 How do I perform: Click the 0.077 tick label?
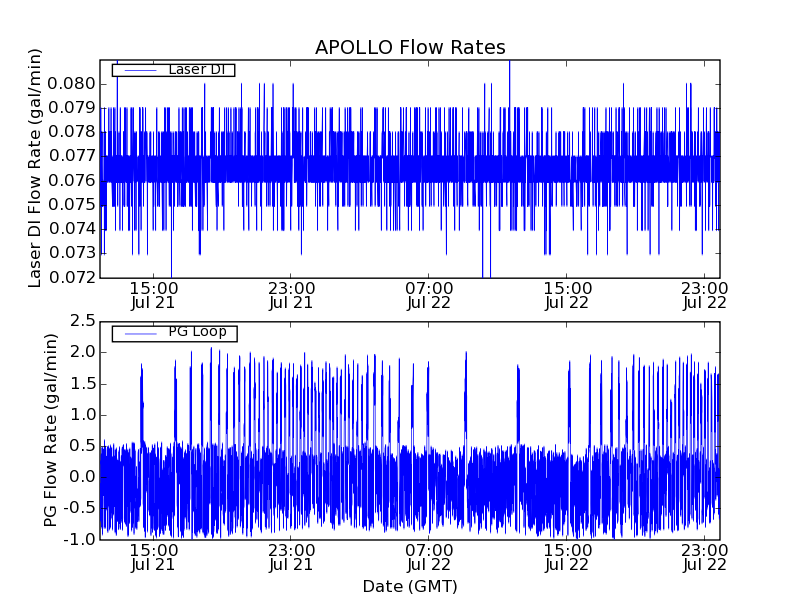pos(71,156)
